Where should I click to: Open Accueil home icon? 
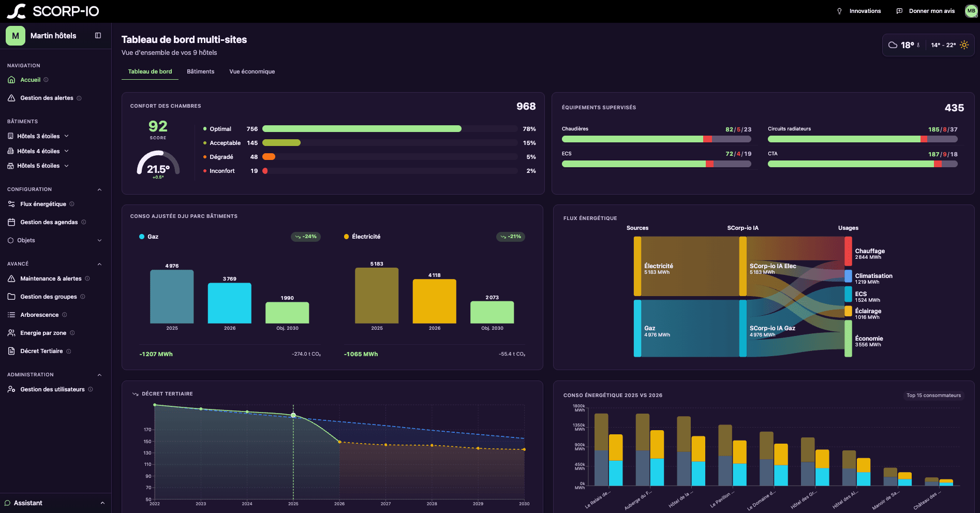tap(11, 80)
